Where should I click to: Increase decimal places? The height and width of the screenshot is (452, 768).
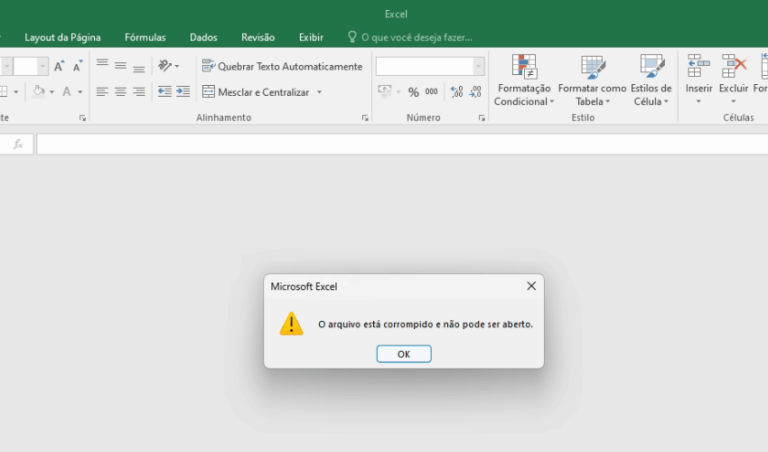(457, 92)
